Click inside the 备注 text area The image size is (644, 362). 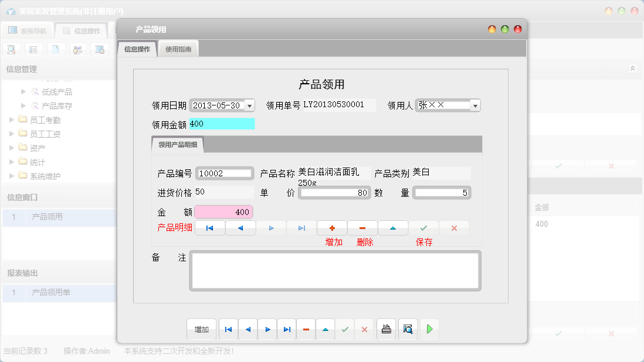334,269
